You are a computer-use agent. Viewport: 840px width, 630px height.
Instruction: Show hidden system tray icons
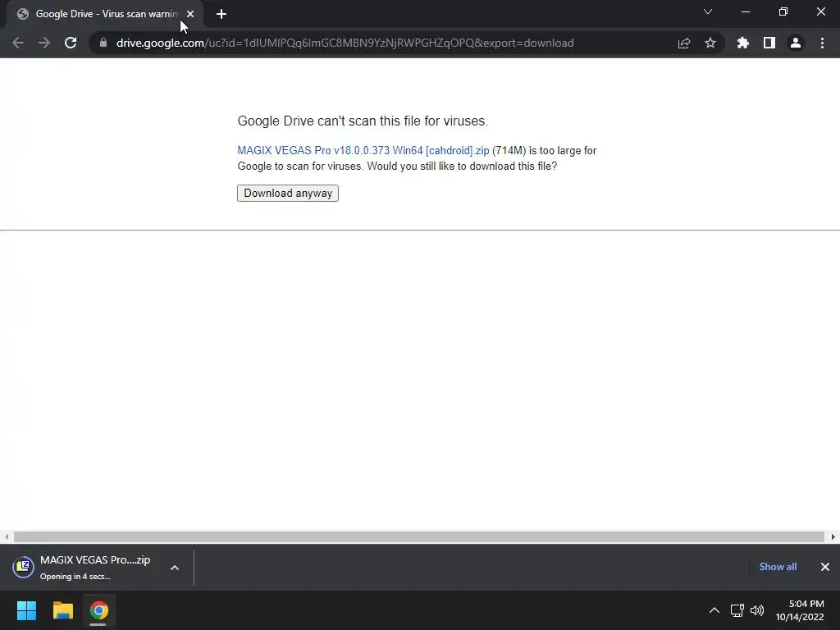[714, 610]
